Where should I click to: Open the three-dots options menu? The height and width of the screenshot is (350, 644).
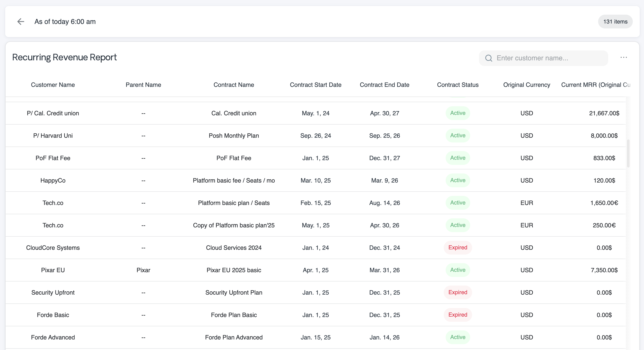[x=624, y=58]
